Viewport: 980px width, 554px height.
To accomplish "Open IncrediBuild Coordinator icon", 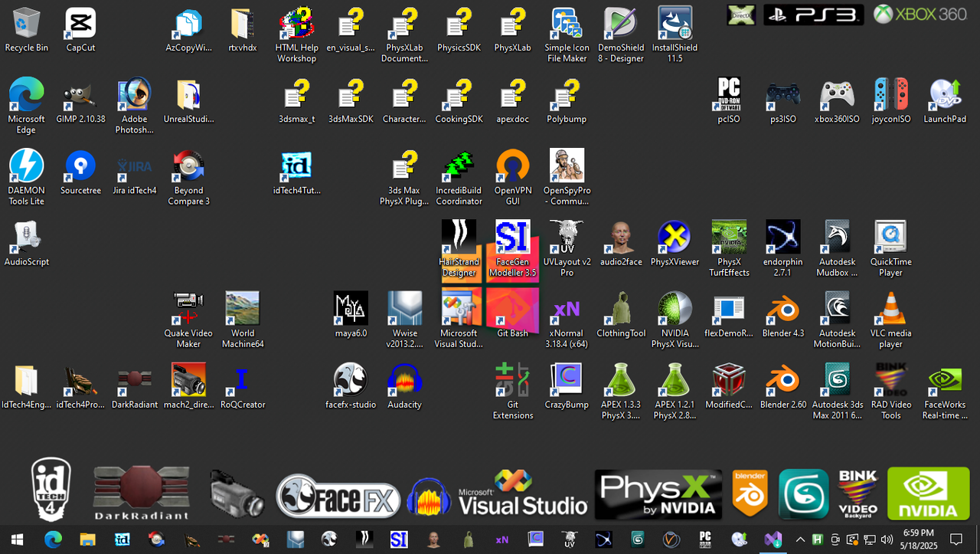I will [459, 178].
